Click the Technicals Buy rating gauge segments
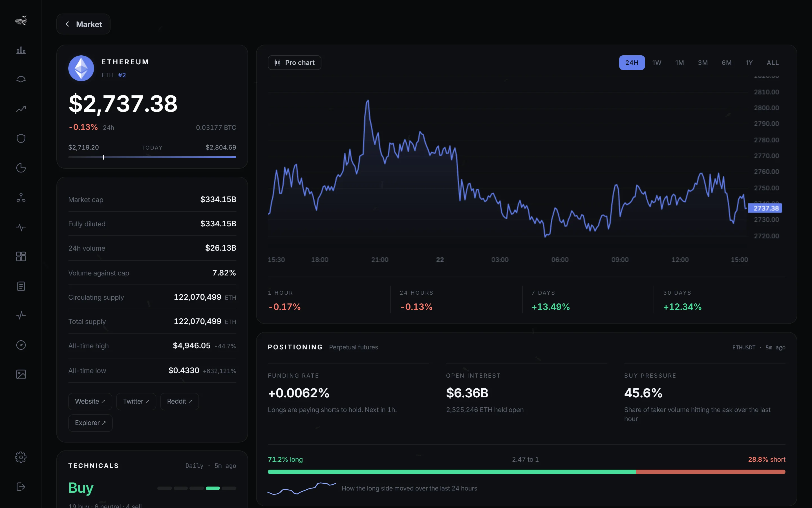The width and height of the screenshot is (812, 508). [197, 488]
